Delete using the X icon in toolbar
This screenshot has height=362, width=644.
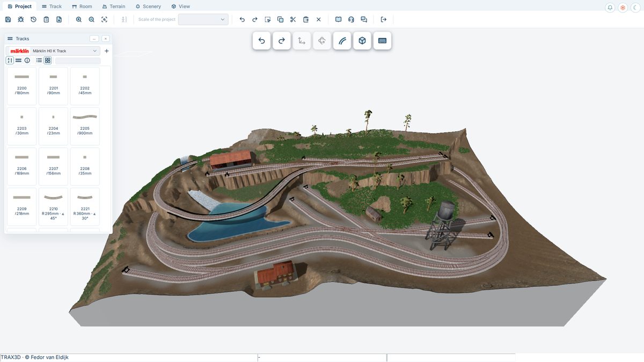pos(318,19)
